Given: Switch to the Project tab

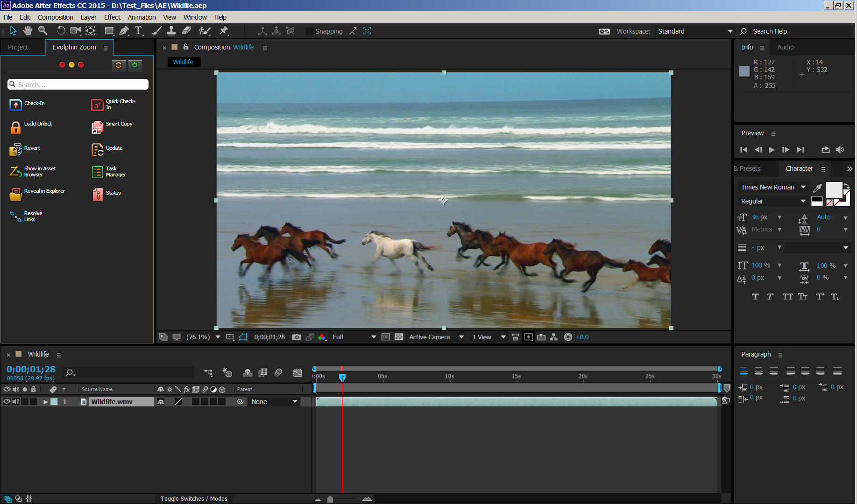Looking at the screenshot, I should point(18,47).
